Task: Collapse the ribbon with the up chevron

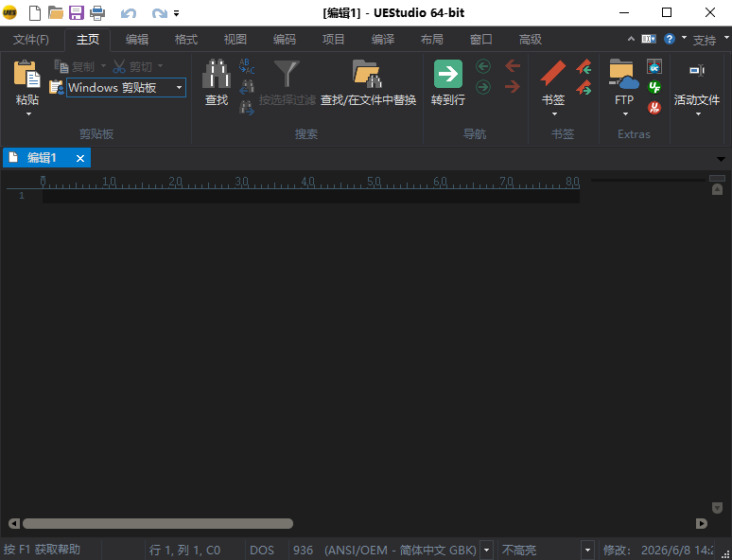Action: pos(631,39)
